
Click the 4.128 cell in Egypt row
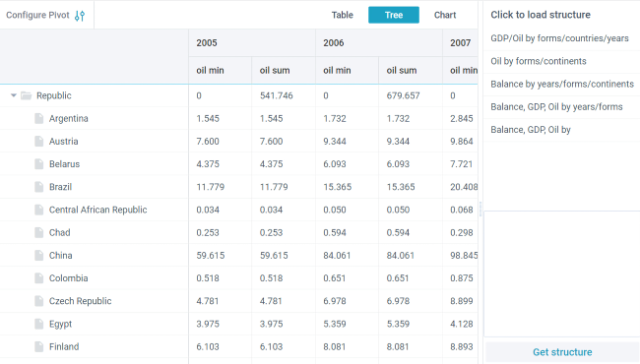point(461,324)
